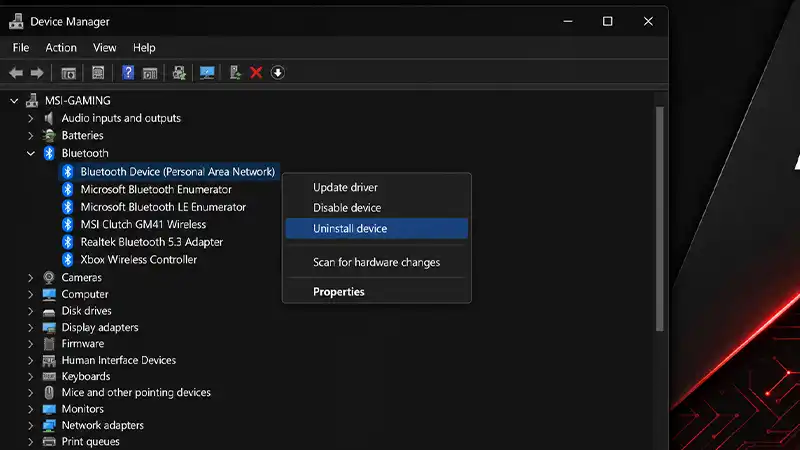Click the Network adapters category icon

49,426
